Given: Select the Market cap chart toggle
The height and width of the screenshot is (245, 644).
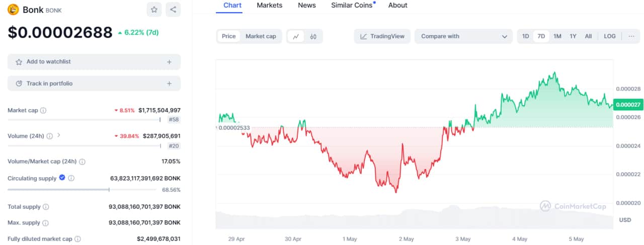Looking at the screenshot, I should click(x=261, y=36).
